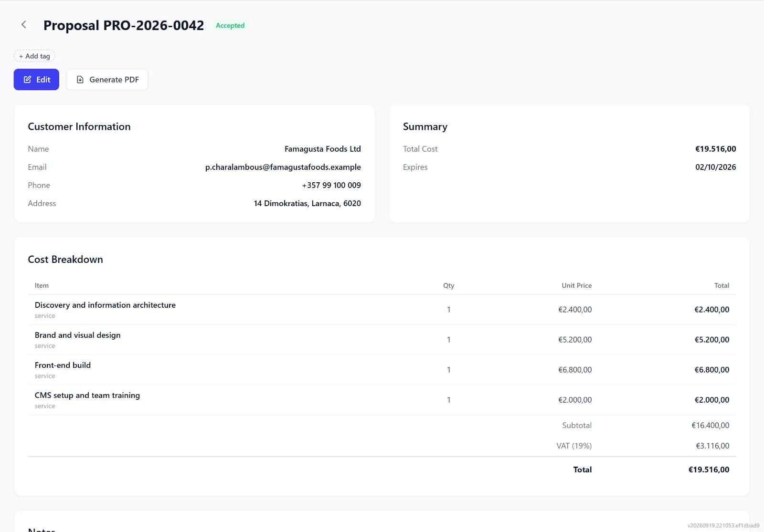Screen dimensions: 764x532
Task: Go back using the left chevron arrow
Action: pyautogui.click(x=24, y=25)
